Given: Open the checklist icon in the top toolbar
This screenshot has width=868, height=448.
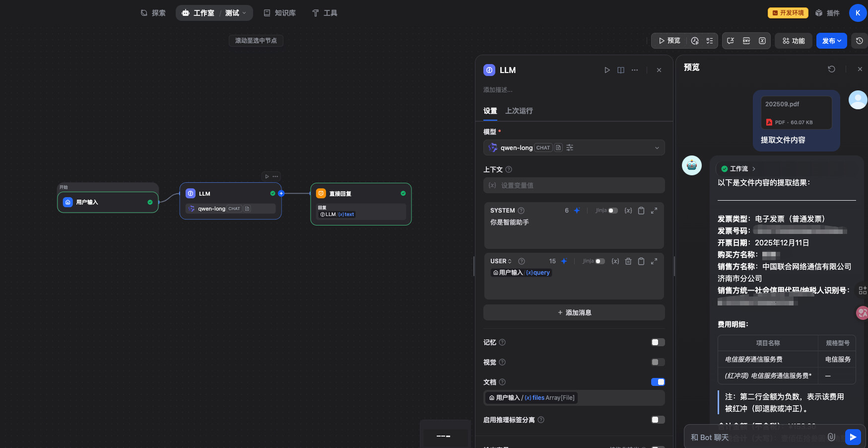Looking at the screenshot, I should [710, 41].
